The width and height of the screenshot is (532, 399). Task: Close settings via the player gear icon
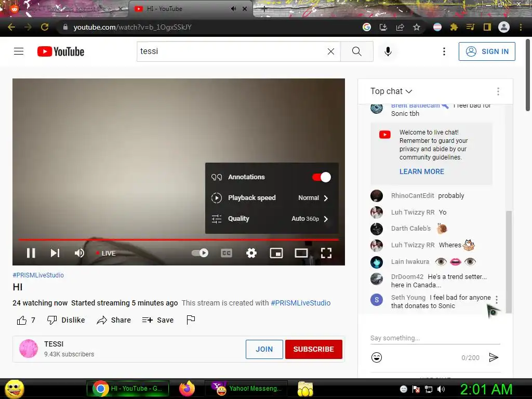(x=251, y=253)
